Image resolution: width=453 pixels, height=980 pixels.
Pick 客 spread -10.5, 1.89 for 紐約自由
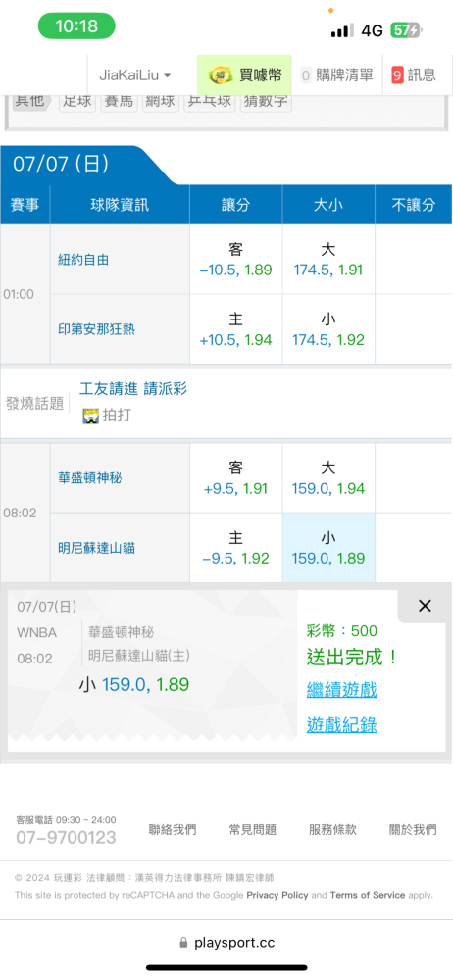tap(236, 260)
